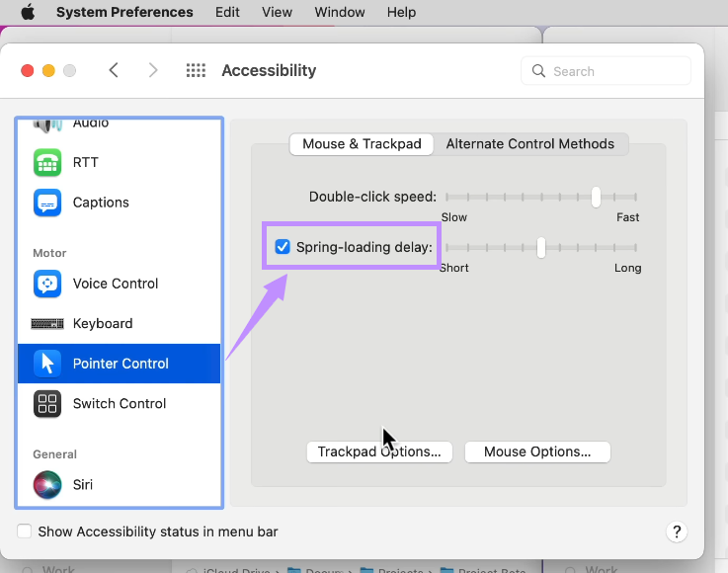Viewport: 728px width, 573px height.
Task: Select the Pointer Control arrow icon
Action: [x=47, y=364]
